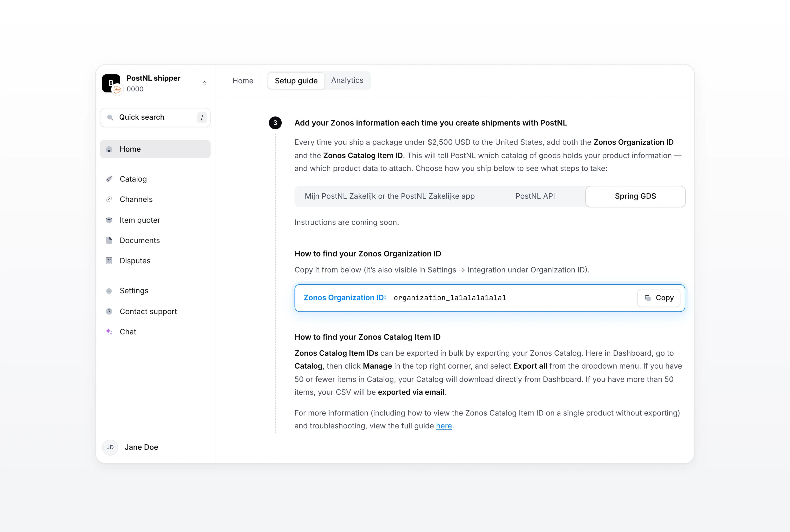The height and width of the screenshot is (532, 790).
Task: Open Contact support in sidebar
Action: coord(155,311)
